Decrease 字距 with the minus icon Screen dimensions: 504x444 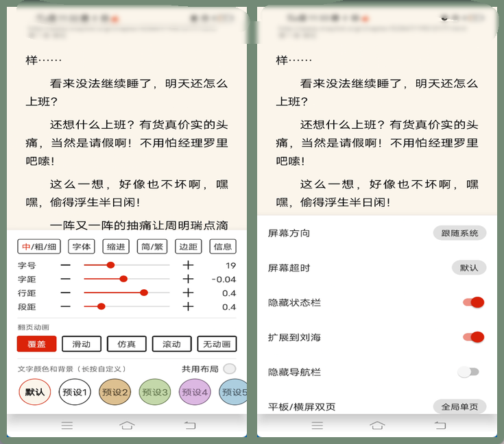[66, 279]
